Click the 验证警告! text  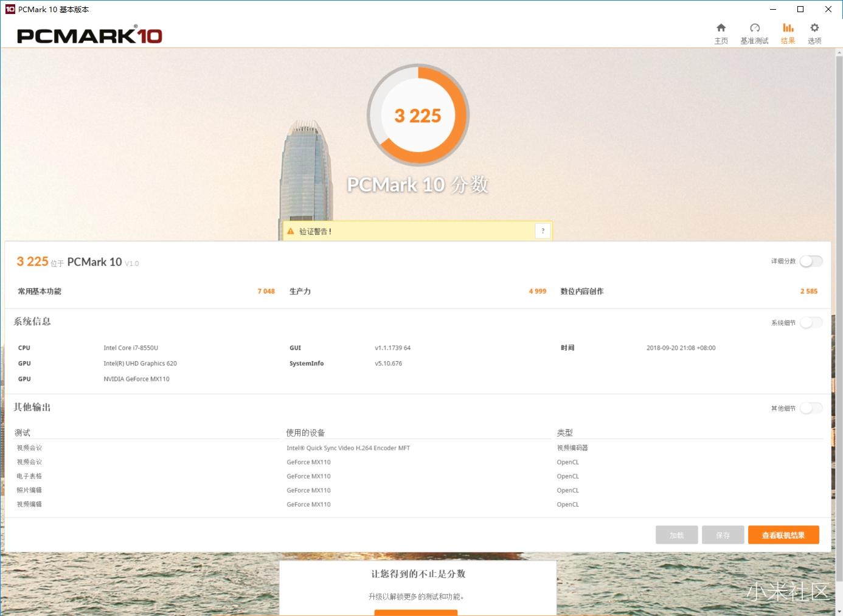point(315,232)
